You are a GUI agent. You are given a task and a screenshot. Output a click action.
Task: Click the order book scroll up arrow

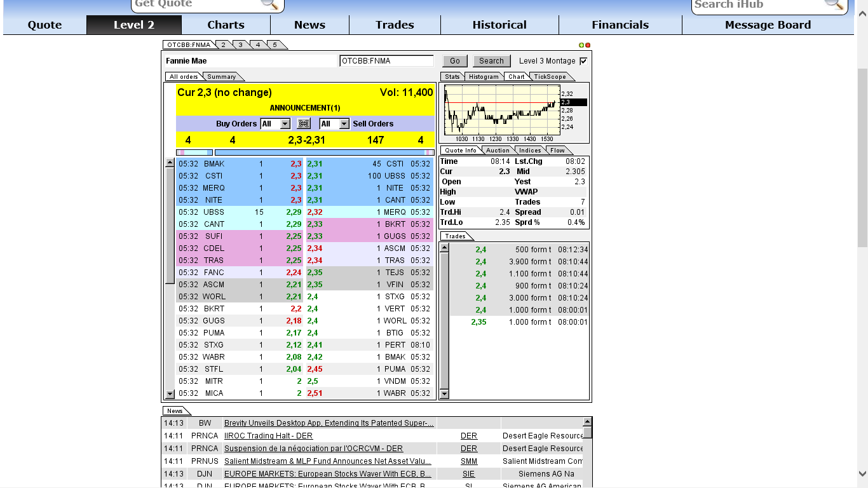[170, 163]
